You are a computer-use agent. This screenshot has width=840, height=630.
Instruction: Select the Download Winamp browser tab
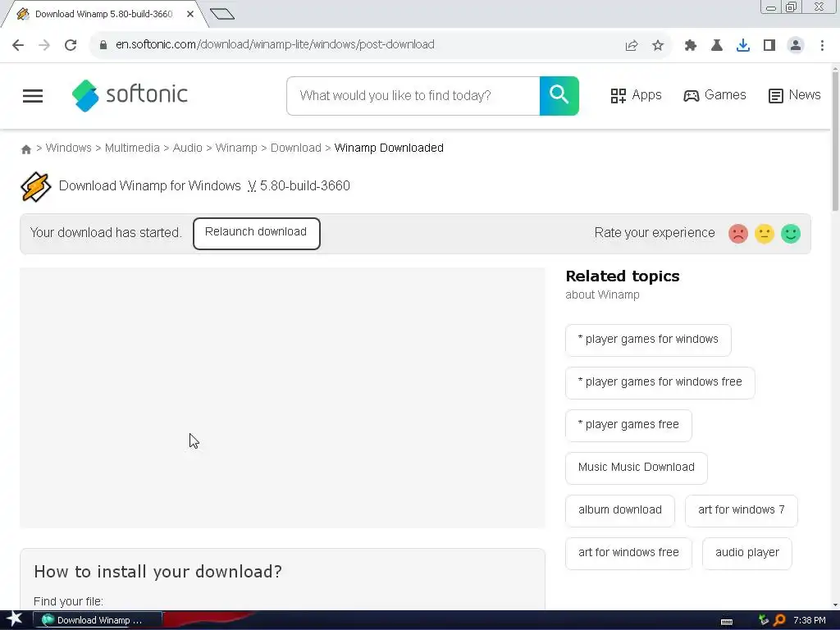pyautogui.click(x=104, y=14)
